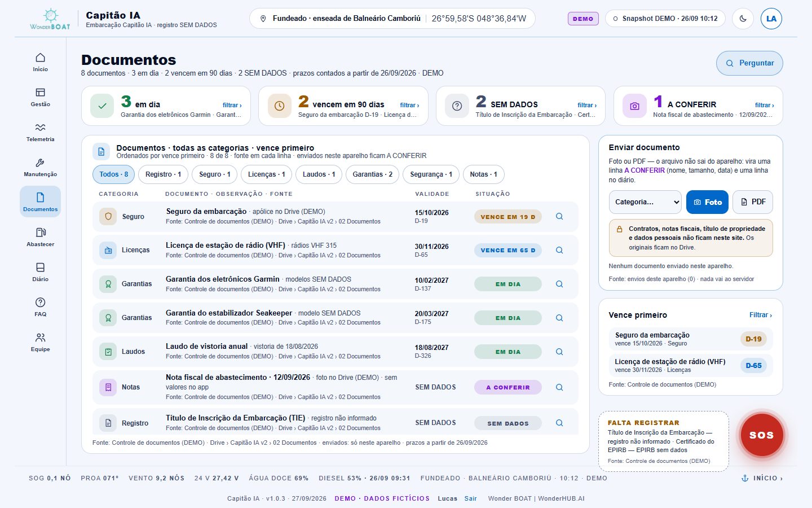812x508 pixels.
Task: Click magnifier for Licença de estação de rádio row
Action: coord(559,250)
